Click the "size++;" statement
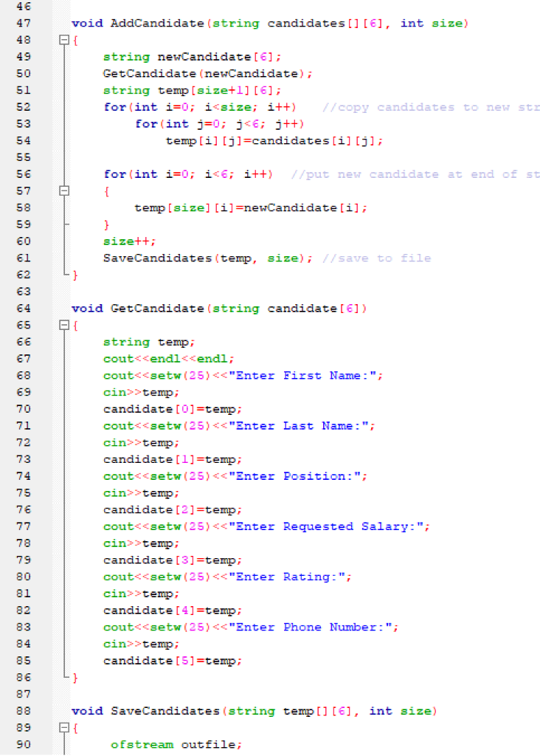This screenshot has height=756, width=540. pos(130,241)
